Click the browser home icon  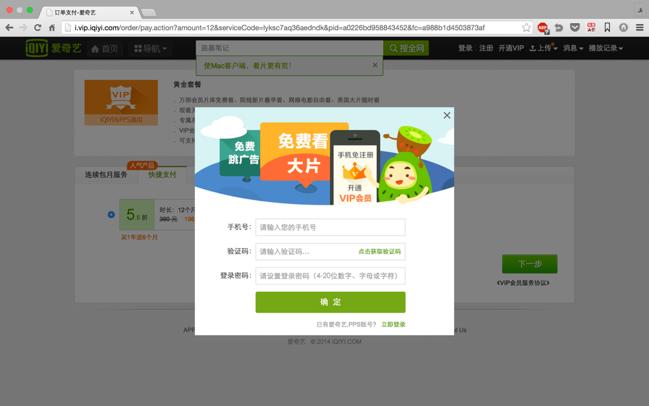click(52, 28)
